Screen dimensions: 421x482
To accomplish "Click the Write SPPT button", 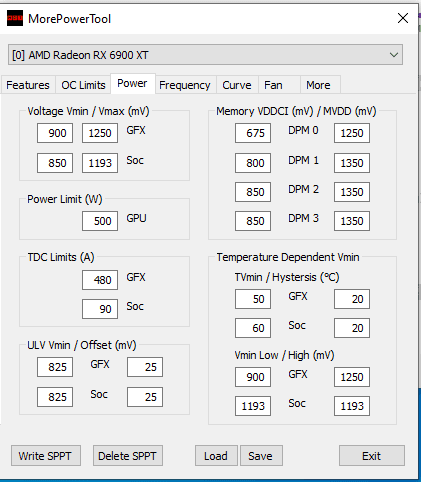I will 46,456.
